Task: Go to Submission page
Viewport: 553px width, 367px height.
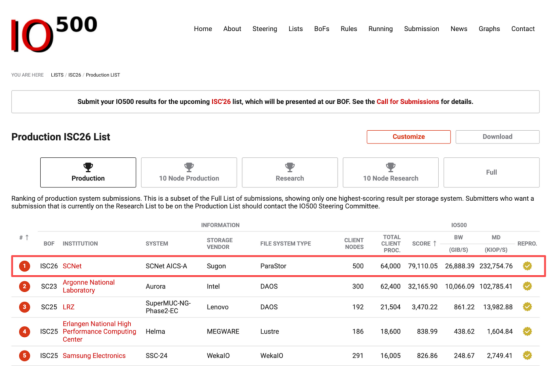Action: (421, 29)
